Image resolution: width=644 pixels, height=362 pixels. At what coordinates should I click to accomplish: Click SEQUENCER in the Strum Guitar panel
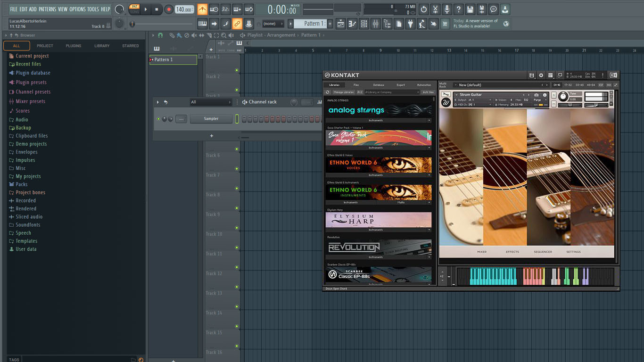(x=543, y=252)
